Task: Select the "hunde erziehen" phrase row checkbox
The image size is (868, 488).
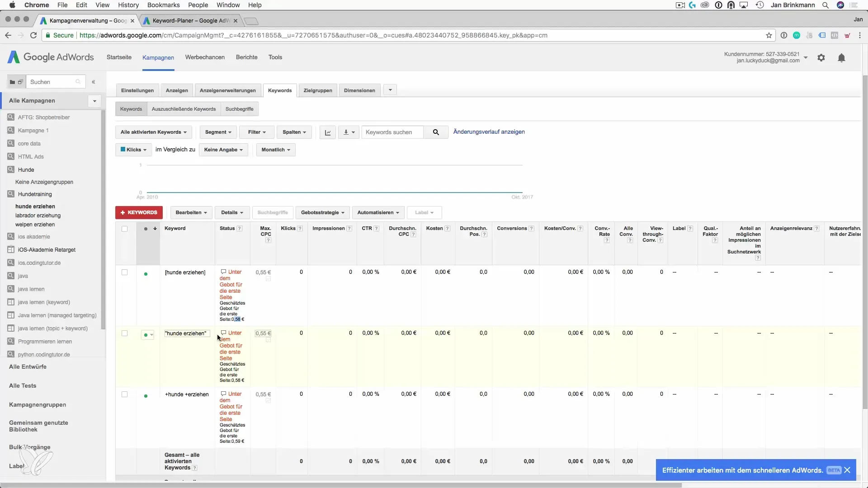Action: (x=124, y=333)
